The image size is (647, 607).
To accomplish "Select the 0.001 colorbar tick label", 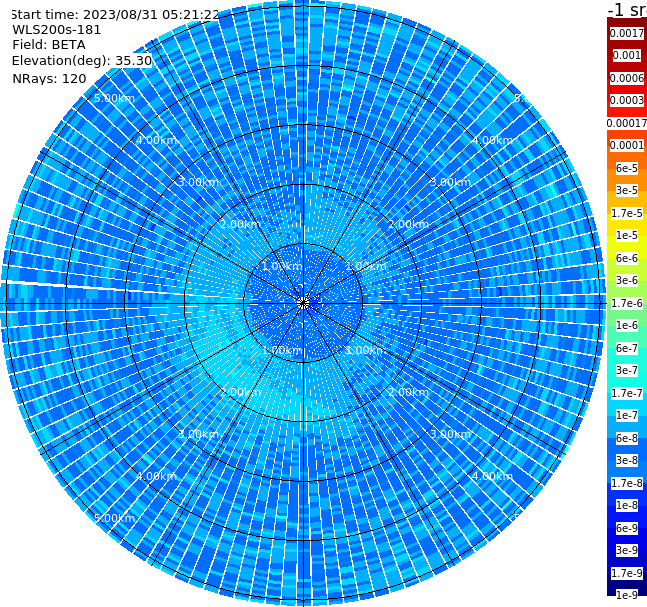I will pyautogui.click(x=627, y=55).
